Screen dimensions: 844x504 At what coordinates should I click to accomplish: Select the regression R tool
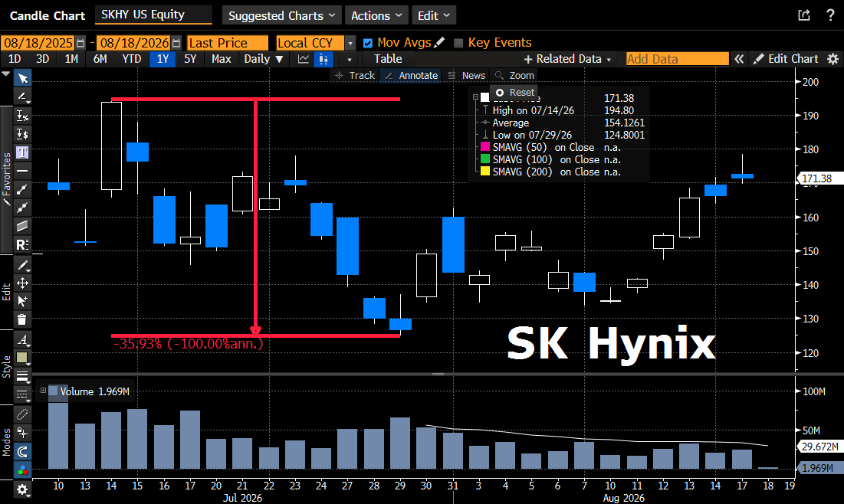(22, 244)
